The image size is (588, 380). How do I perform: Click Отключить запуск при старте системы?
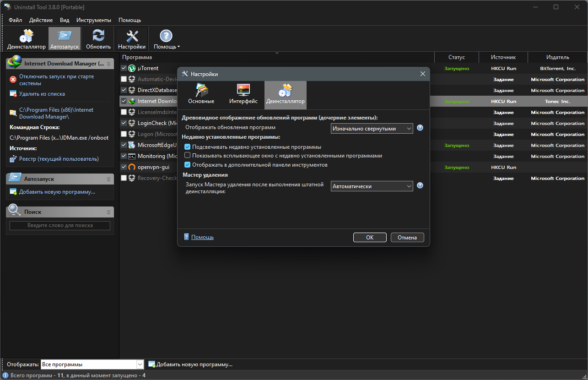pyautogui.click(x=56, y=80)
